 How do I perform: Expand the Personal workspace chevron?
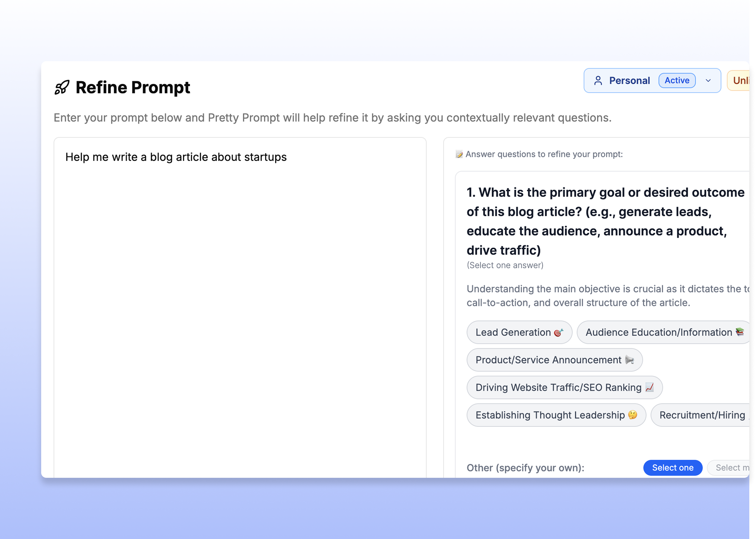pos(708,81)
